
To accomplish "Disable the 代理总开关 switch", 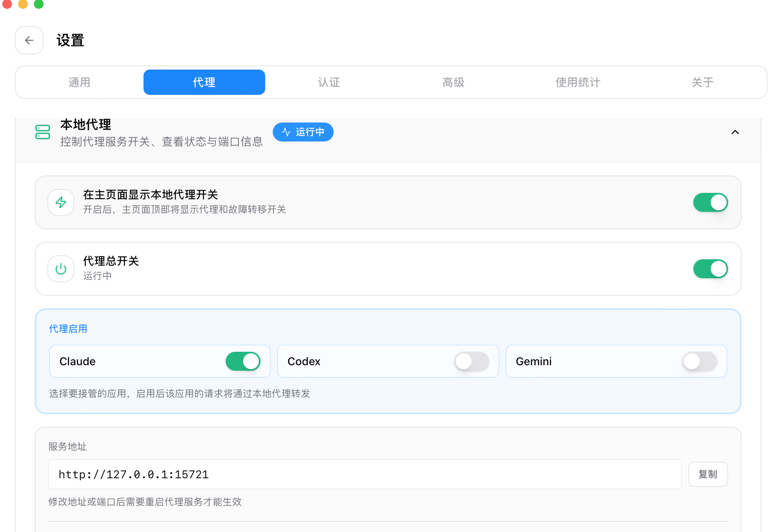I will pos(710,269).
